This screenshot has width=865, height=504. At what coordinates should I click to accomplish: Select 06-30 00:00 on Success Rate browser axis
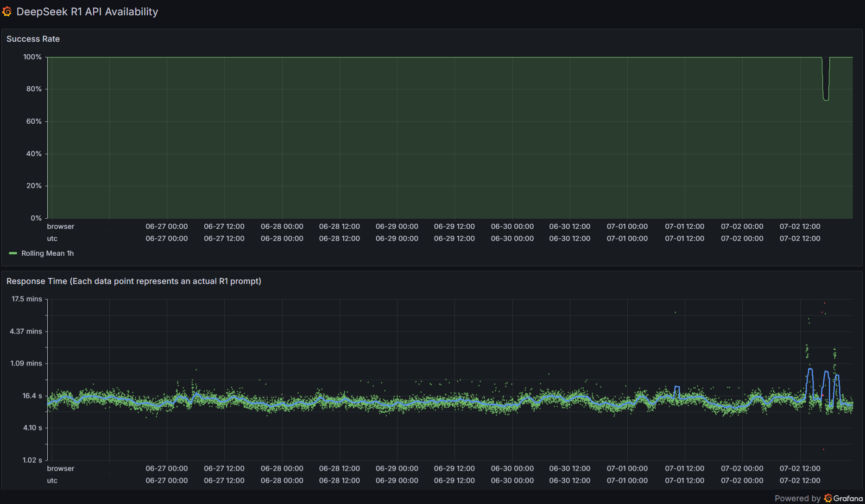click(x=512, y=227)
